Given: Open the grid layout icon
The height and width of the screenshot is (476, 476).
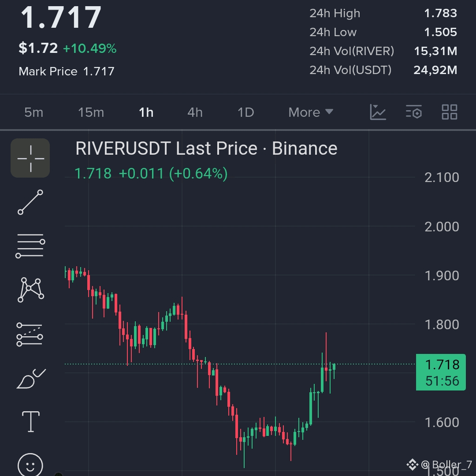Looking at the screenshot, I should coord(450,112).
